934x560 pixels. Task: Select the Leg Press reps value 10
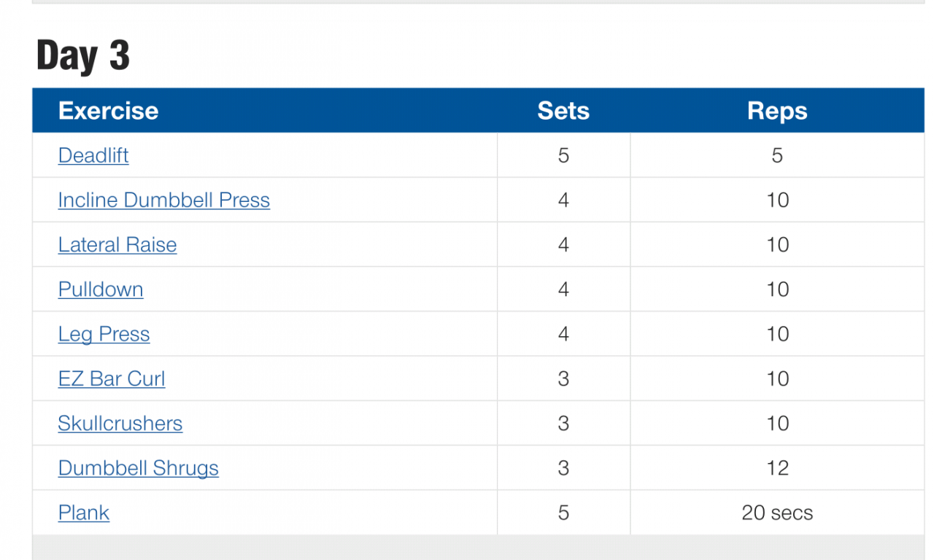(777, 334)
